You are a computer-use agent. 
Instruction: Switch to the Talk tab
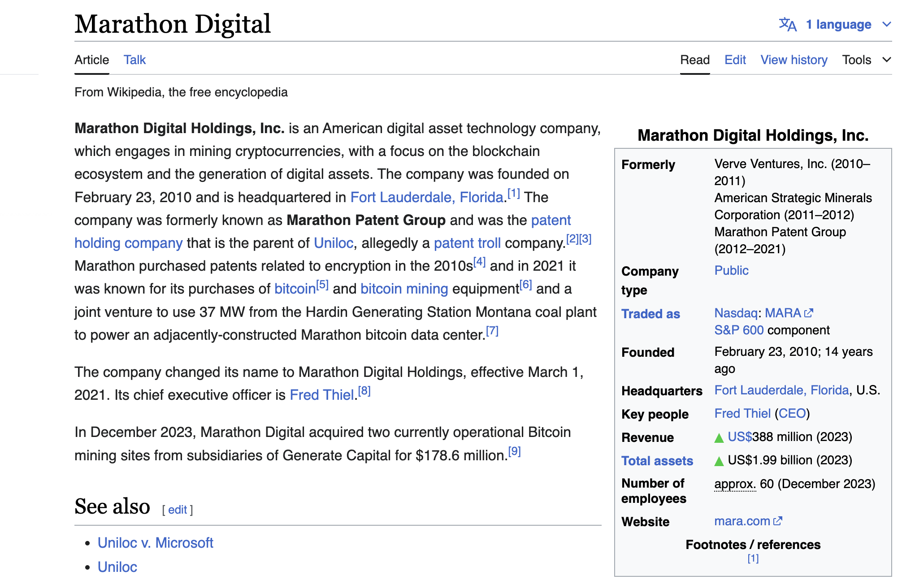tap(134, 60)
